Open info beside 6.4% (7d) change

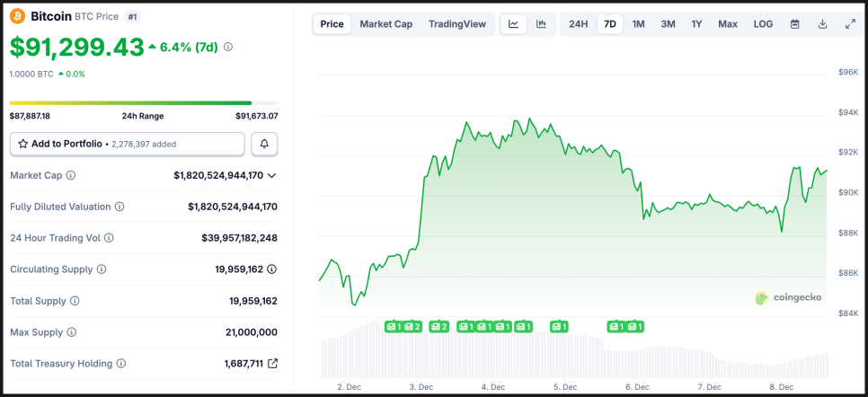(228, 47)
